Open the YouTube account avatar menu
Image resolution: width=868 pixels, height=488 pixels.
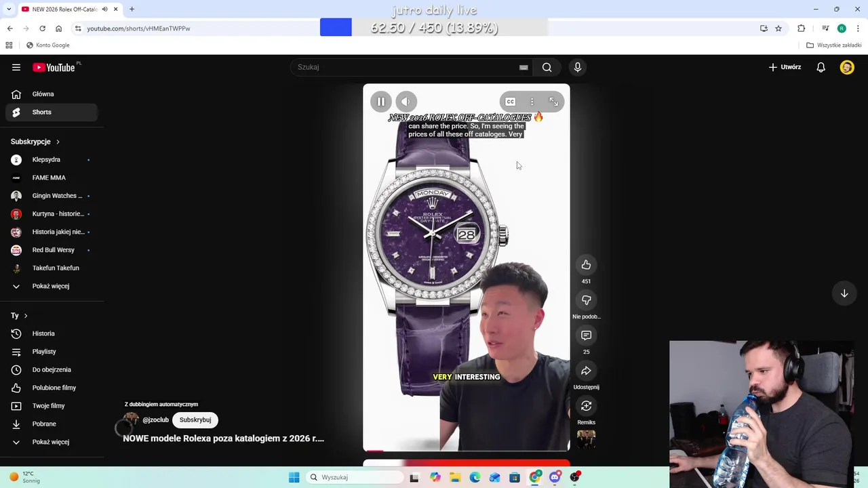coord(847,67)
